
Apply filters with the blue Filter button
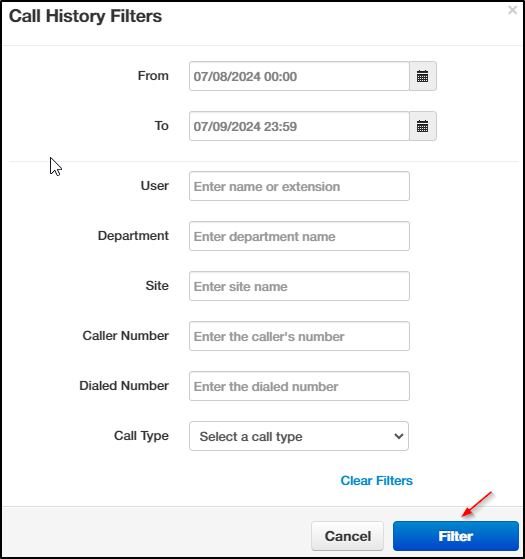pyautogui.click(x=455, y=536)
